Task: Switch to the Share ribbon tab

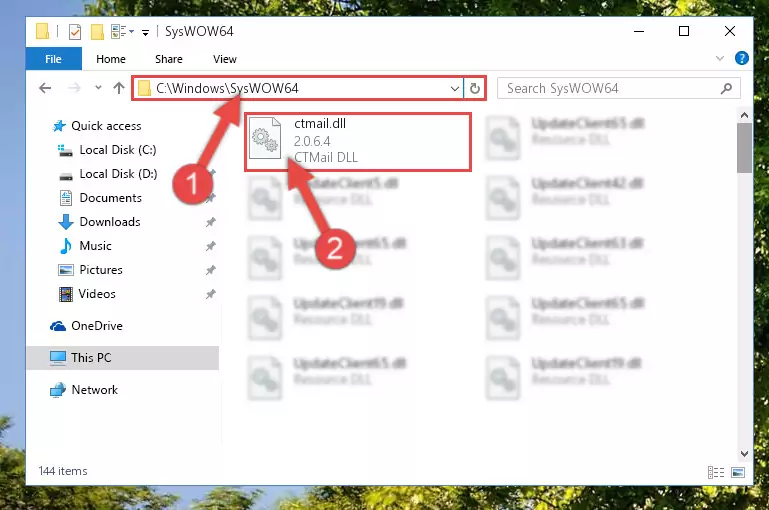Action: (x=169, y=59)
